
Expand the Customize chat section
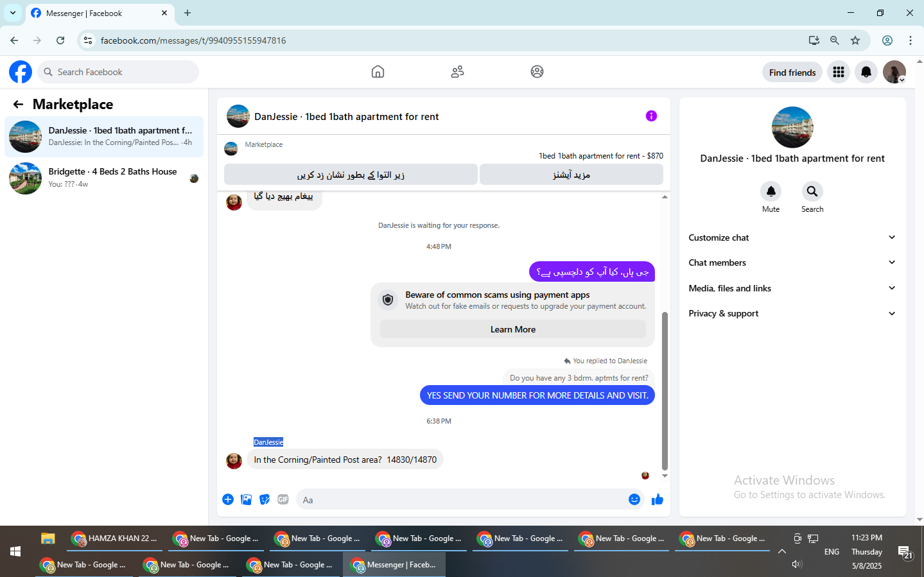coord(792,237)
